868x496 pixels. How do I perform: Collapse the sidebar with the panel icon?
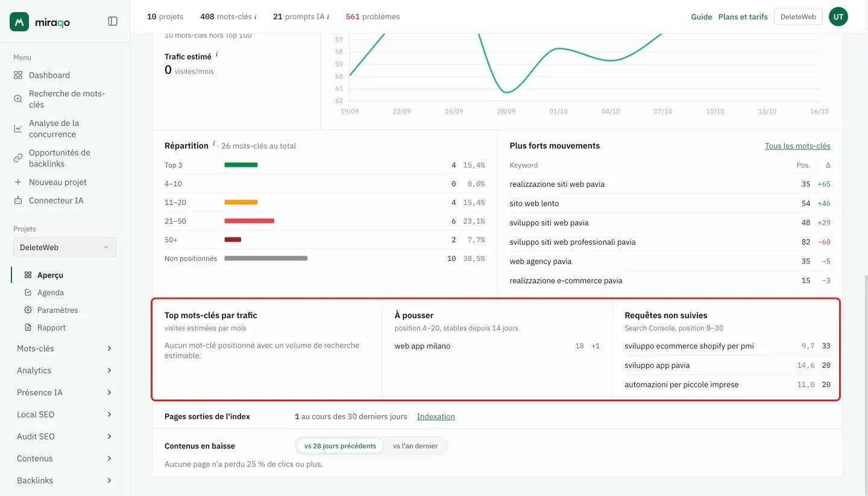pyautogui.click(x=113, y=21)
